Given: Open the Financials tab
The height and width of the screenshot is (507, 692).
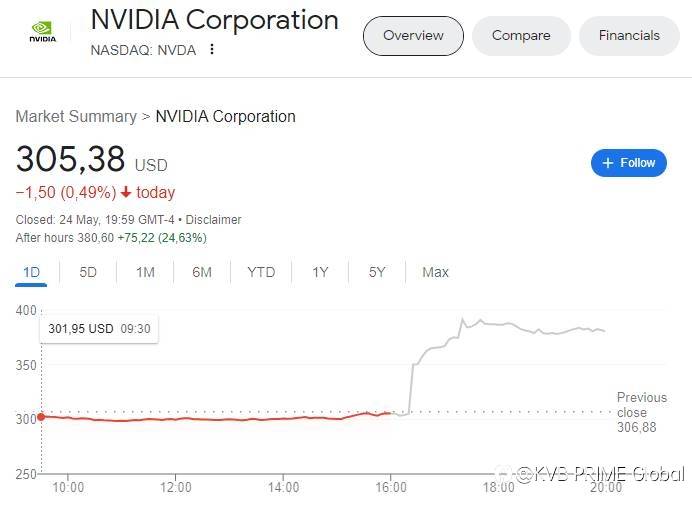Looking at the screenshot, I should click(629, 36).
